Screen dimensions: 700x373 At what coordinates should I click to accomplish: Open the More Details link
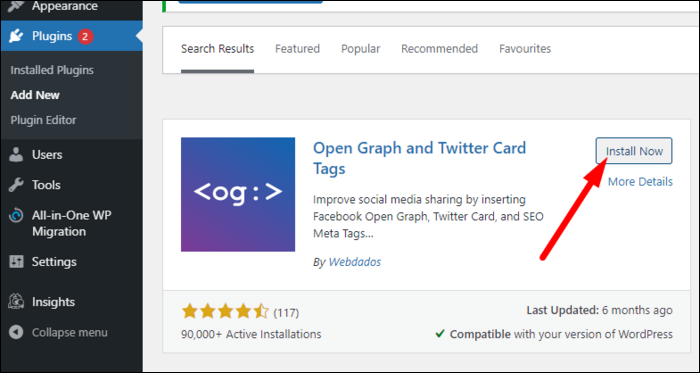click(640, 182)
